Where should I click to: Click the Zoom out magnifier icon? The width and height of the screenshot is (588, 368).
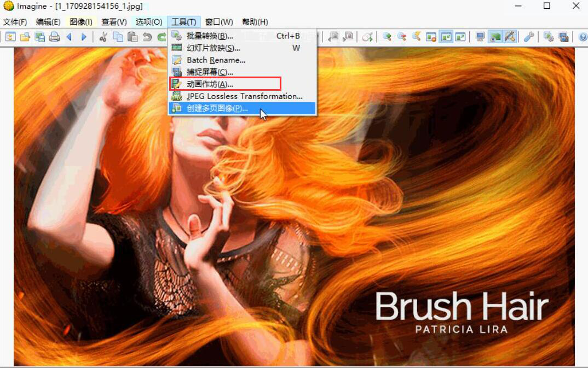(x=402, y=37)
